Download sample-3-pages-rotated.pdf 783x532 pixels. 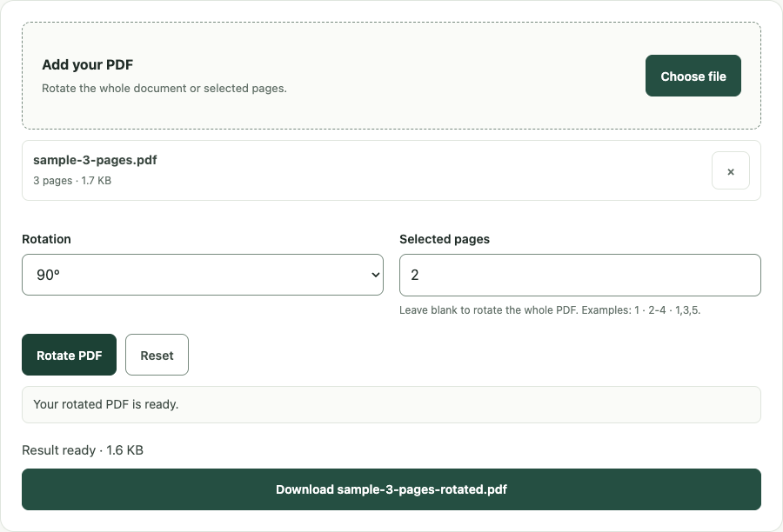(x=391, y=489)
